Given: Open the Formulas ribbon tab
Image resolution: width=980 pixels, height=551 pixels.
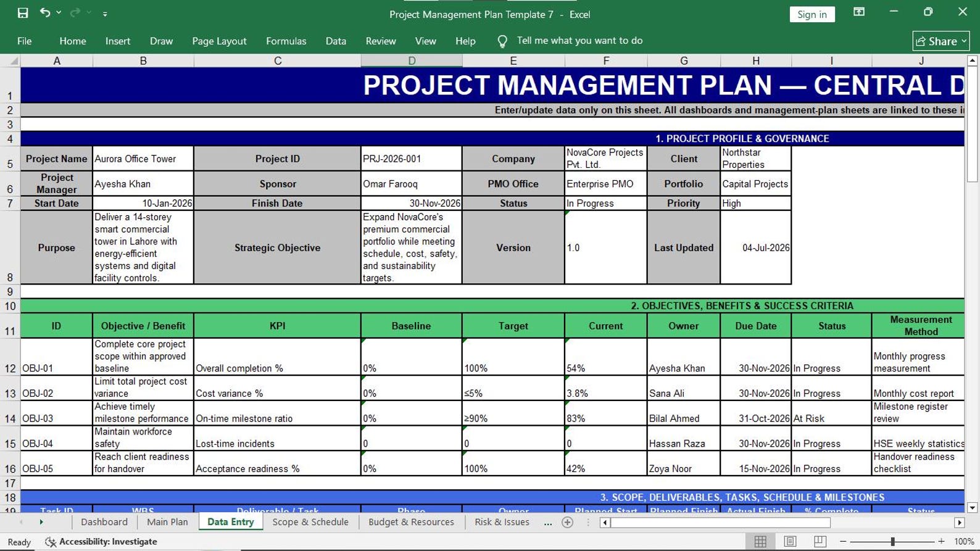Looking at the screenshot, I should (286, 41).
